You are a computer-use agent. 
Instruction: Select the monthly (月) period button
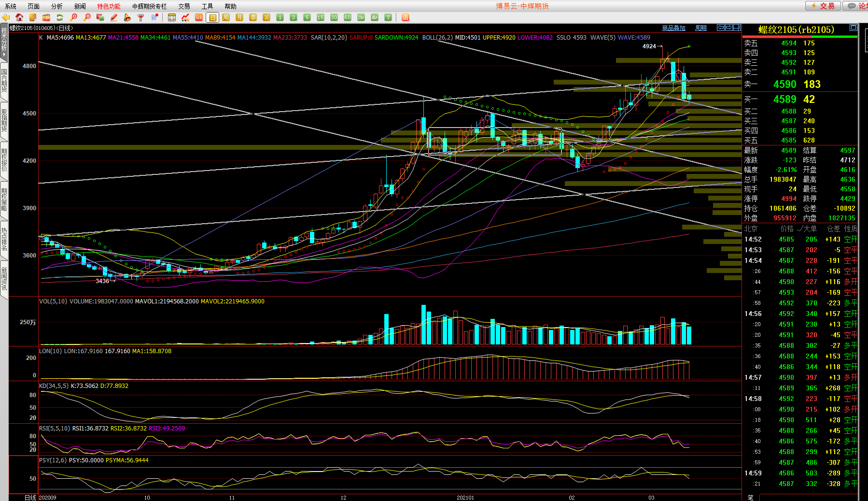tap(239, 17)
